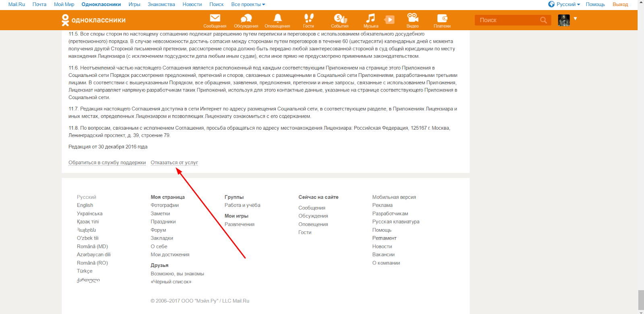Viewport: 644px width, 314px height.
Task: Open Почта in the top bar
Action: pyautogui.click(x=39, y=4)
